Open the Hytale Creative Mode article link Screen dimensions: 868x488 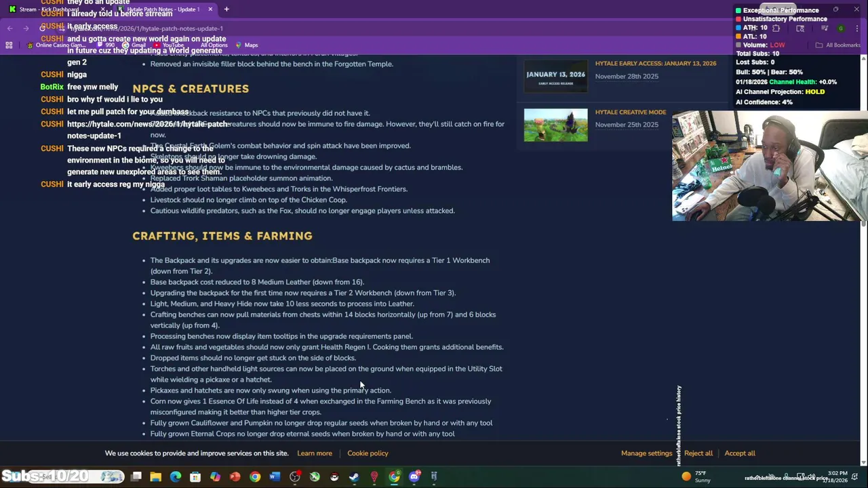coord(631,112)
